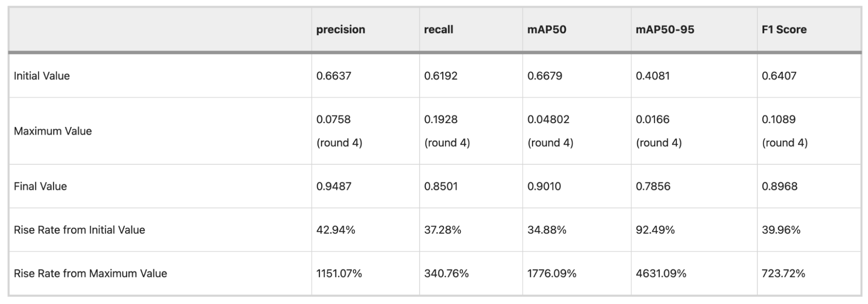Click the 42.94% precision rise cell
The image size is (868, 304).
tap(336, 230)
